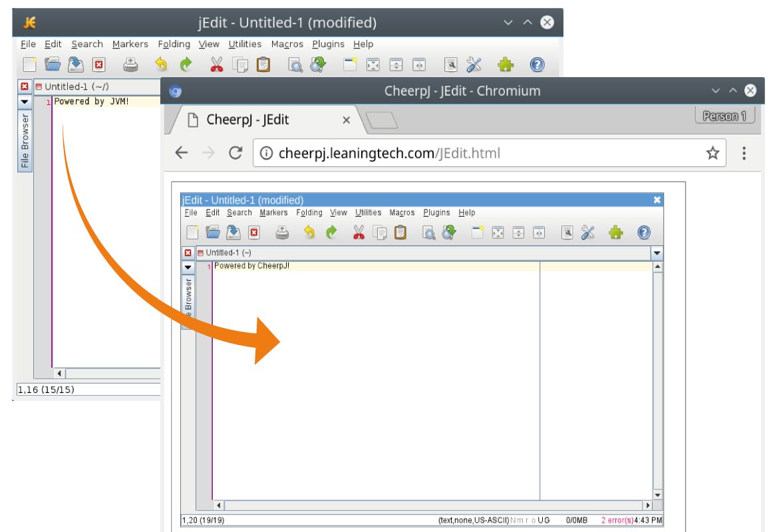Image resolution: width=769 pixels, height=532 pixels.
Task: Open the Chromium three-dot menu
Action: [x=743, y=152]
